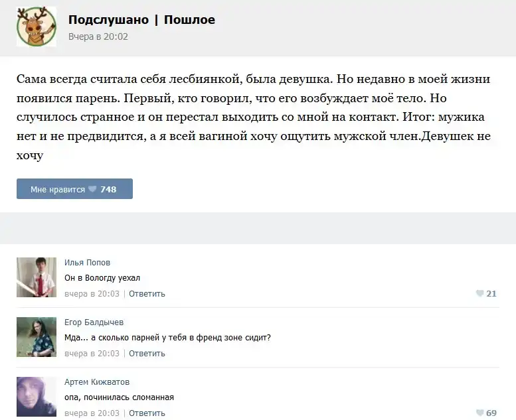Open post timestamp Вчера в 20:02
Screen dimensions: 516x420
click(x=98, y=37)
